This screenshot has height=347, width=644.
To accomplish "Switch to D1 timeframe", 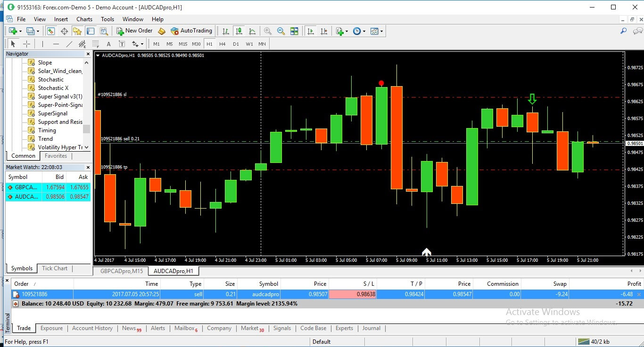I will tap(236, 44).
